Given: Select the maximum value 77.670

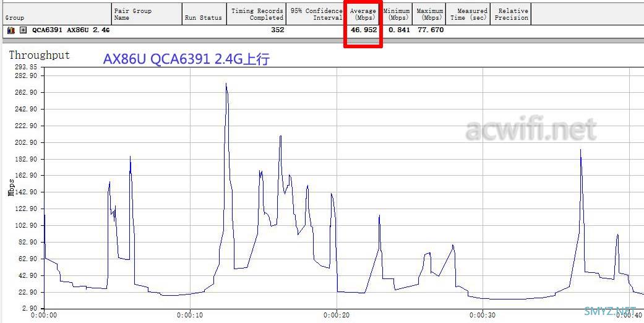Looking at the screenshot, I should pyautogui.click(x=431, y=30).
